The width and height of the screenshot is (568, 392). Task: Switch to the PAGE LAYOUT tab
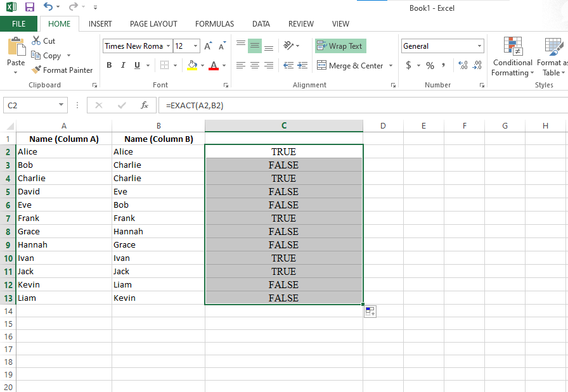tap(153, 24)
